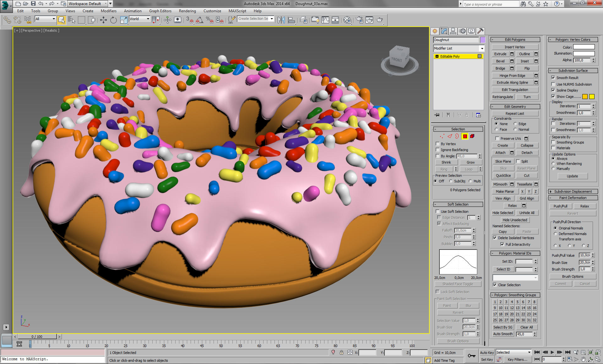Screen dimensions: 603x364
Task: Open the Graph Editors menu
Action: 160,11
